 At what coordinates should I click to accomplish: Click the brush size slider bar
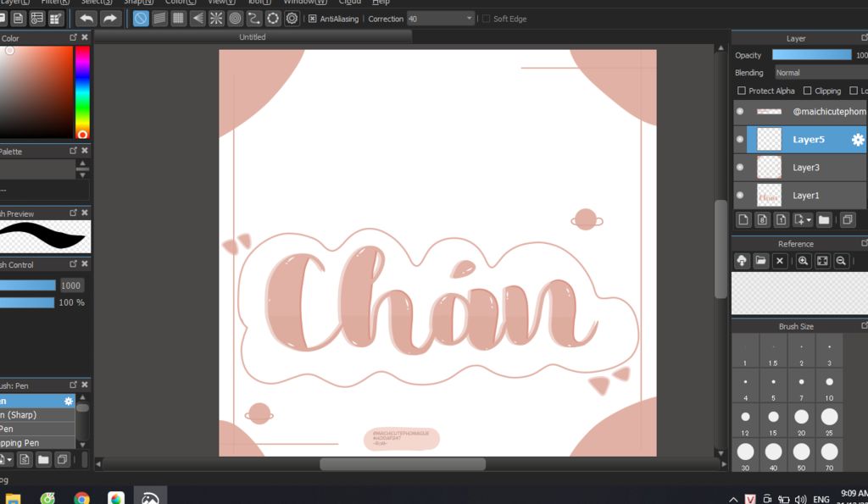point(28,285)
